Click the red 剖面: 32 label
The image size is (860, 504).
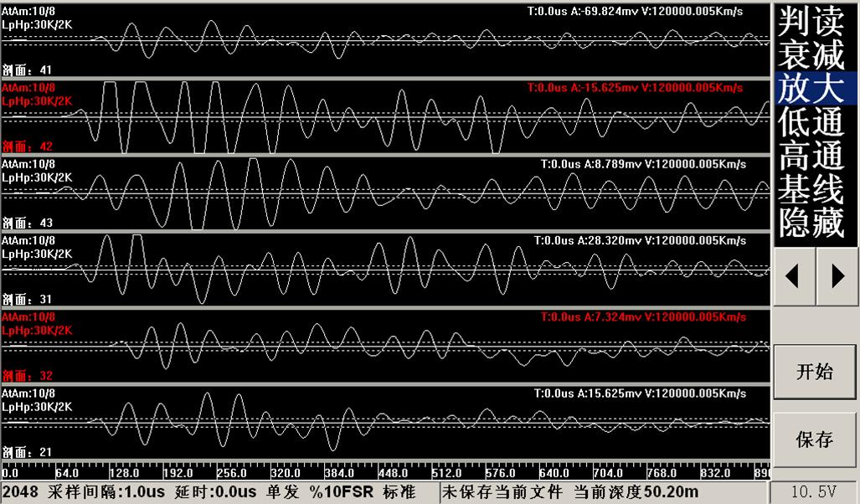(x=27, y=376)
